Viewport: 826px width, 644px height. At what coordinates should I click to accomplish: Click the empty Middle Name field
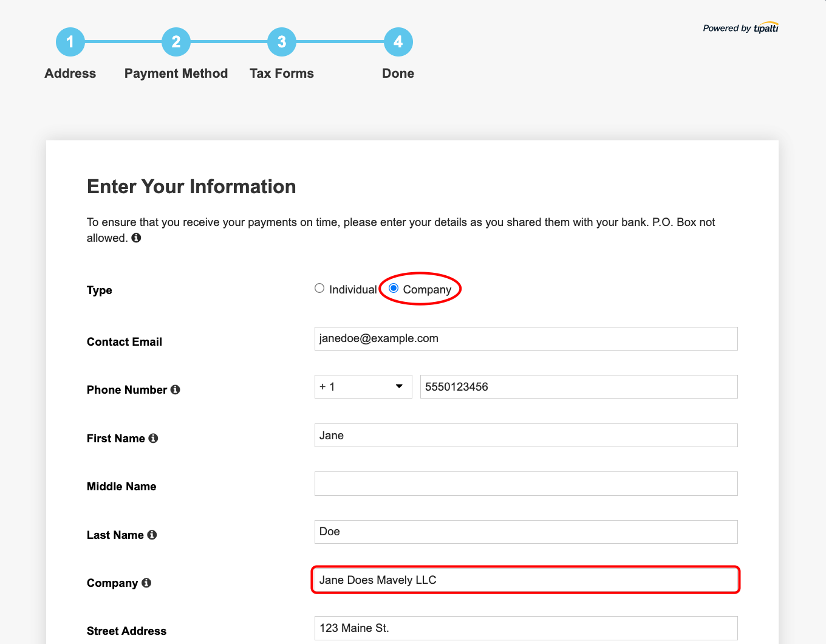click(x=526, y=484)
